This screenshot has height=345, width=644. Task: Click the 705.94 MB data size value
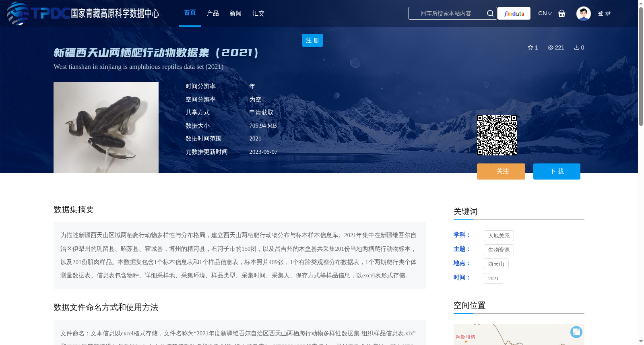tap(263, 126)
